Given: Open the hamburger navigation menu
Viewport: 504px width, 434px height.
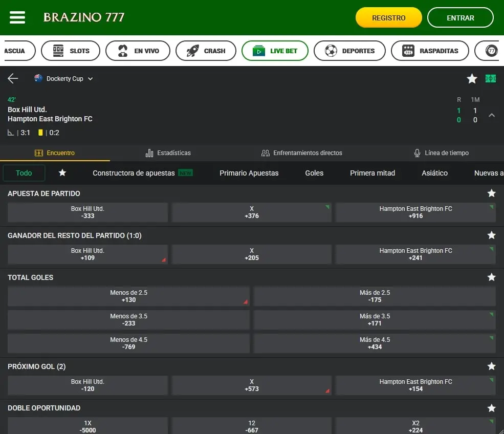Looking at the screenshot, I should click(x=17, y=17).
